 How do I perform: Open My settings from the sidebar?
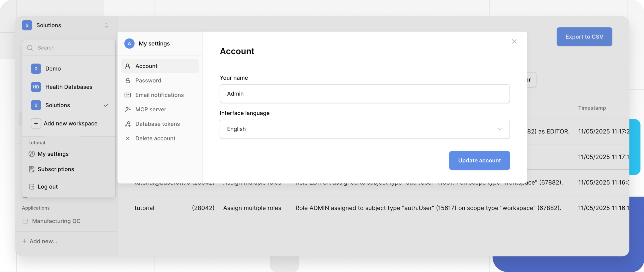(x=53, y=154)
